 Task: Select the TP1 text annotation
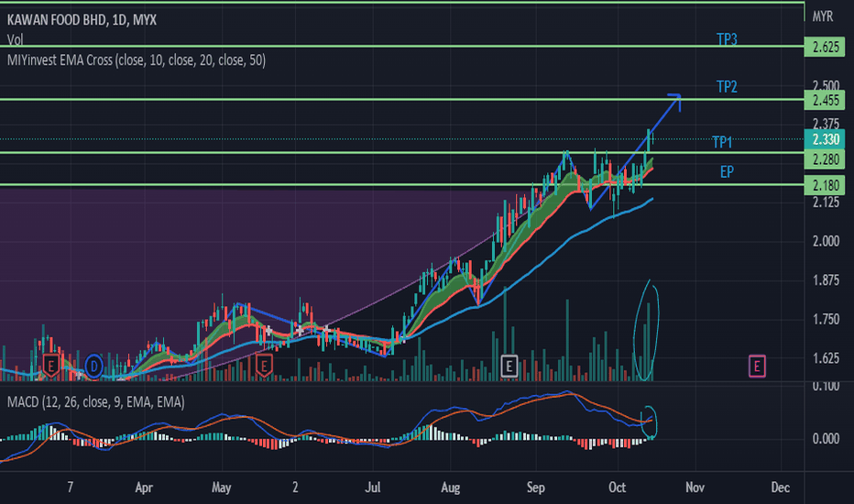(722, 142)
